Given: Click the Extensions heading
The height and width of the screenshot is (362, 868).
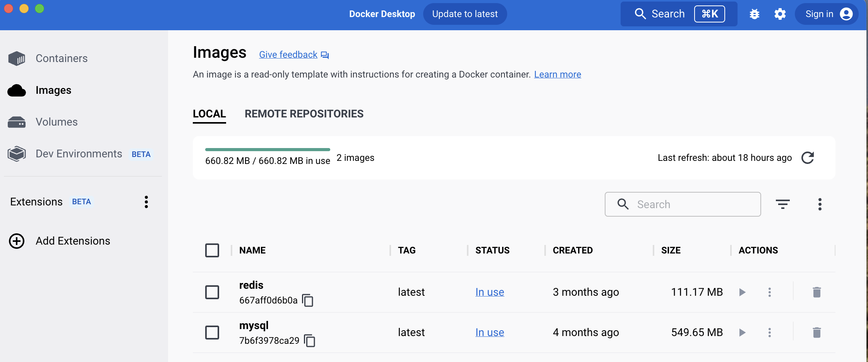Looking at the screenshot, I should tap(36, 202).
